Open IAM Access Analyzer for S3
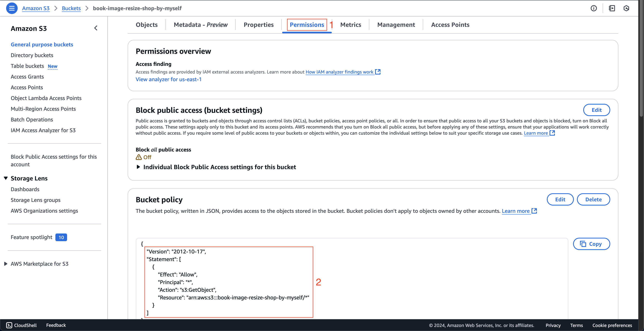 pos(43,130)
